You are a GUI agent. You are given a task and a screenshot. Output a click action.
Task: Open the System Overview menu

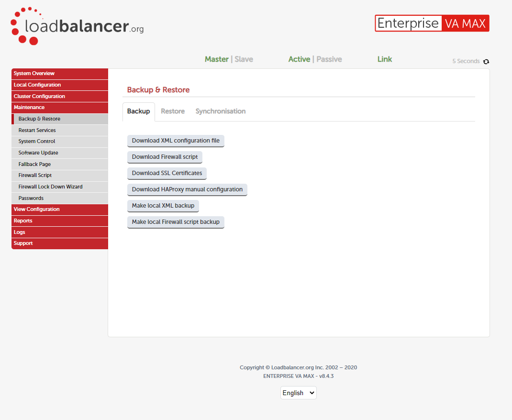(x=59, y=74)
